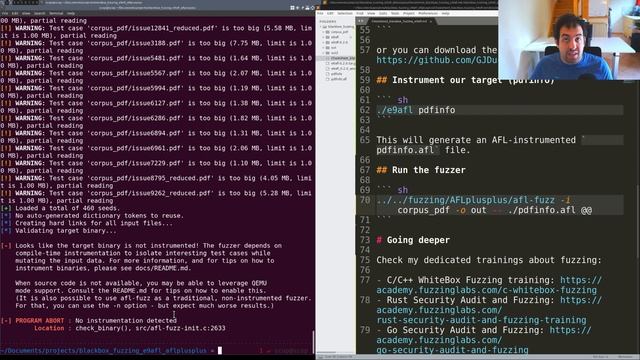Click 'PROGRAM ABORT' text in terminal
Viewport: 640px width, 360px height.
(x=40, y=321)
